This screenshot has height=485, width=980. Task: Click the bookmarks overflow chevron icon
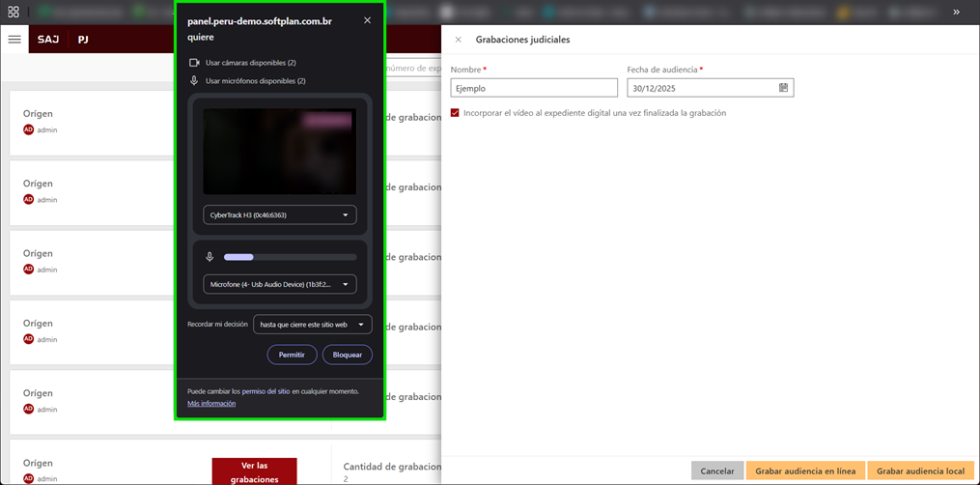click(x=956, y=12)
